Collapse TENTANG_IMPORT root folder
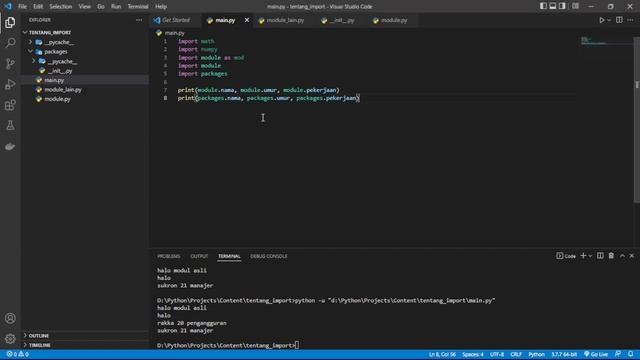Viewport: 640px width, 360px height. coord(25,32)
